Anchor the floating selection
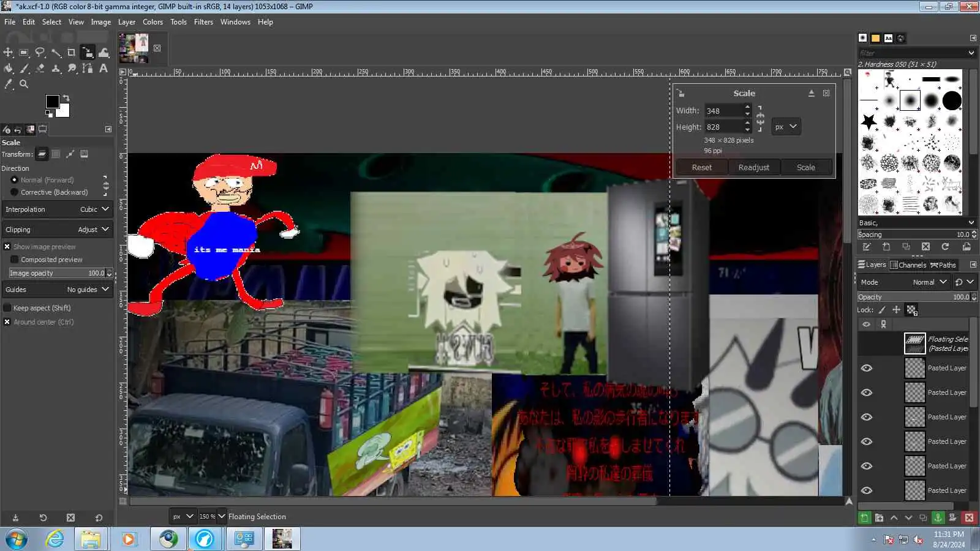 (938, 518)
